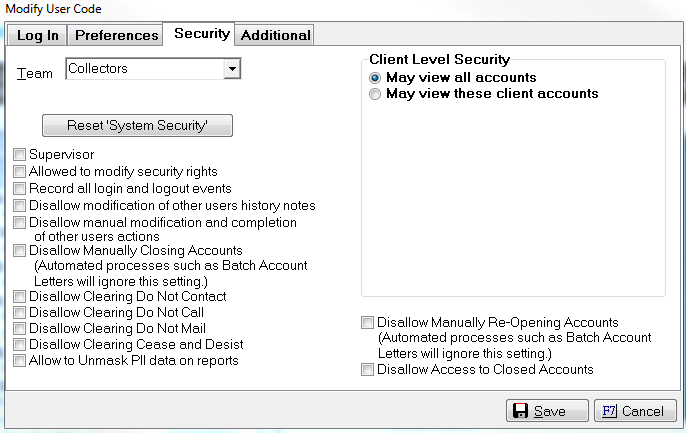Check Disallow Access to Closed Accounts
The height and width of the screenshot is (433, 686).
tap(368, 370)
